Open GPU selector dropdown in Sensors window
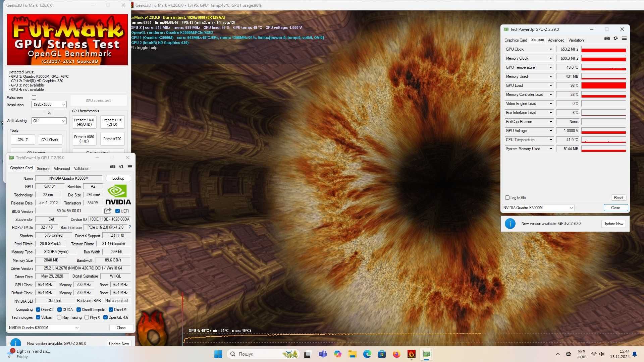The height and width of the screenshot is (362, 644). point(538,208)
